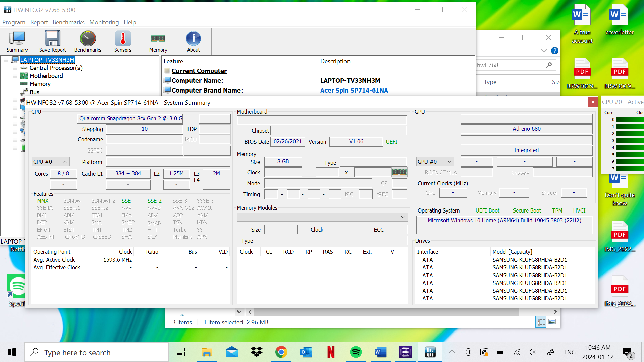Screen dimensions: 644x362
Task: Click the HWiNFO taskbar icon
Action: [x=430, y=352]
